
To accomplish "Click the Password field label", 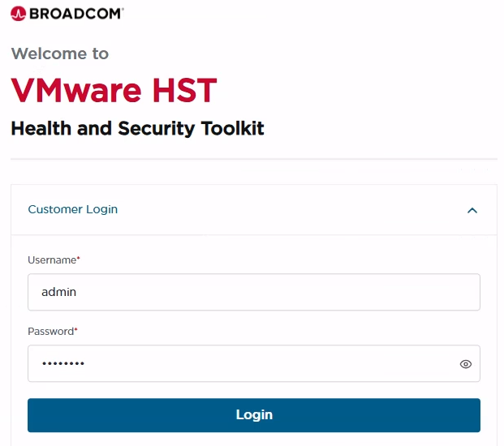I will (50, 331).
